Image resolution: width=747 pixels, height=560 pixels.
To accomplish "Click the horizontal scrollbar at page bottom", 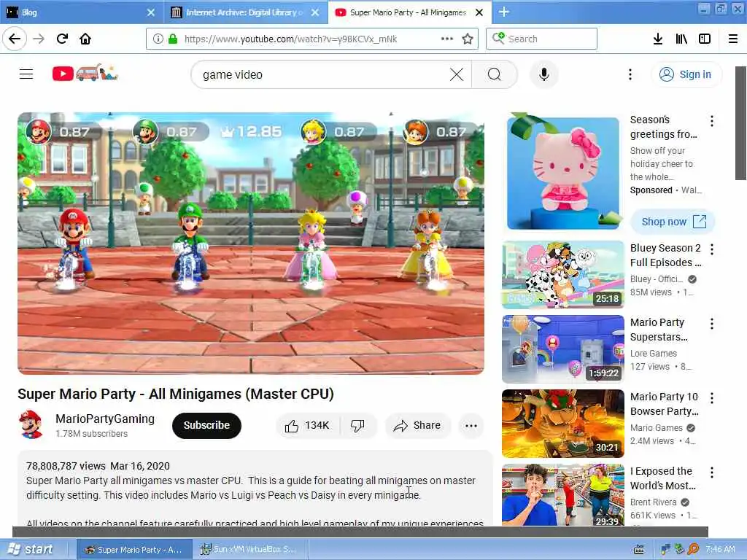I will pyautogui.click(x=360, y=532).
